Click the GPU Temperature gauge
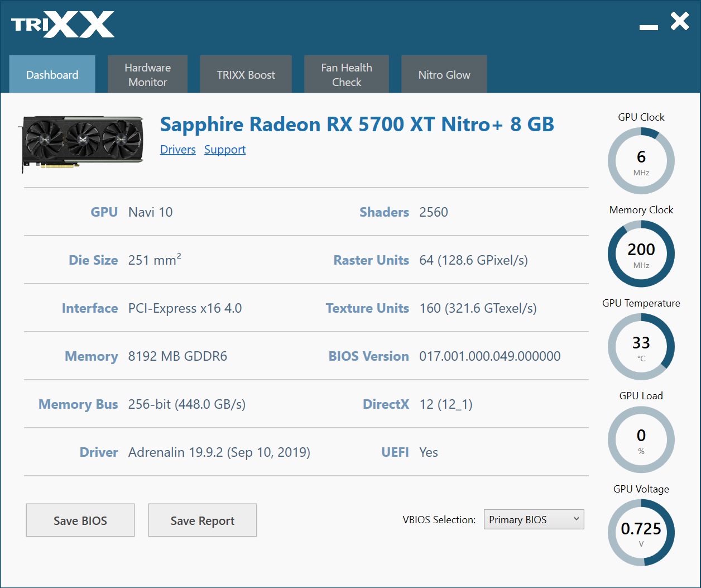Screen dimensions: 701x588 (641, 347)
